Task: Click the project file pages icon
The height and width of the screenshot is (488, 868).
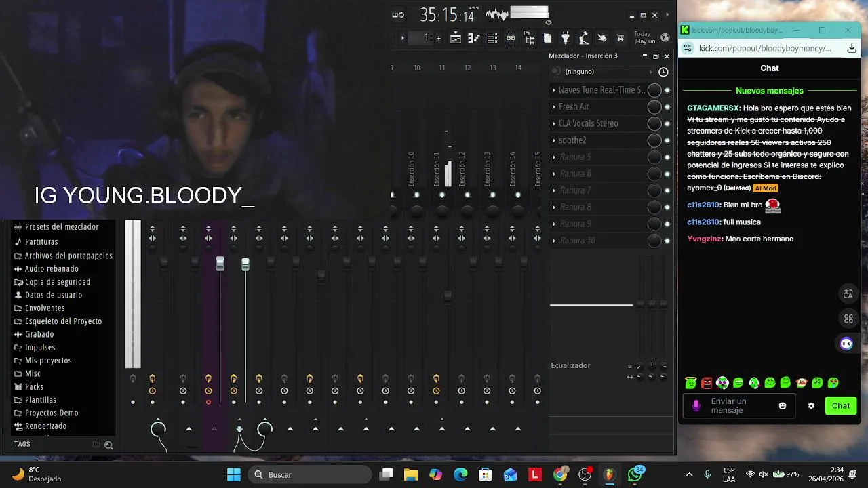Action: pyautogui.click(x=548, y=38)
